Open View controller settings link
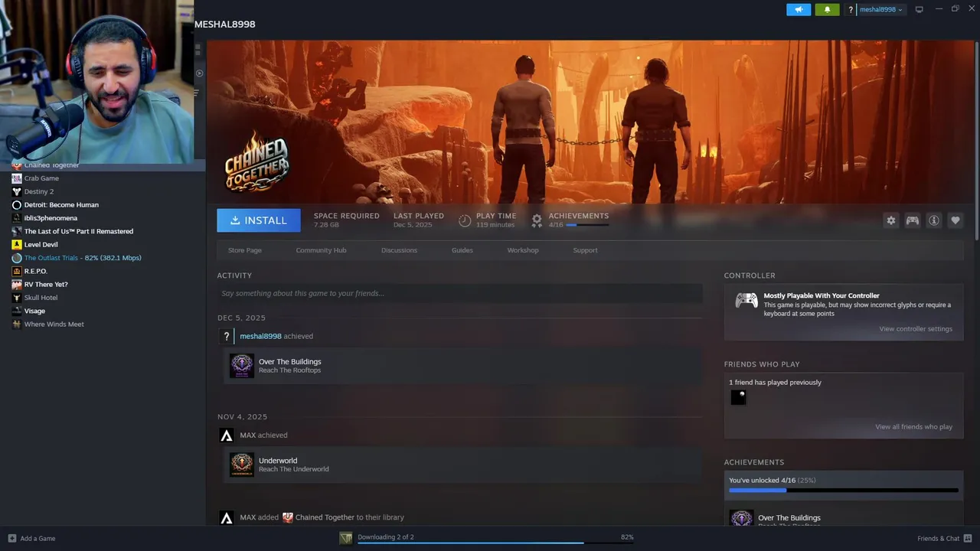Screen dimensions: 980x551 pyautogui.click(x=916, y=329)
